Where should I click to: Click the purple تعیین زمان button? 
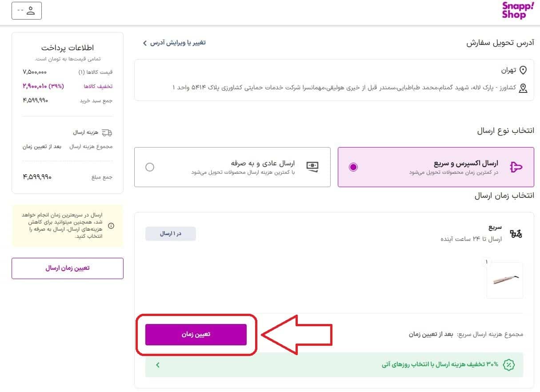196,335
